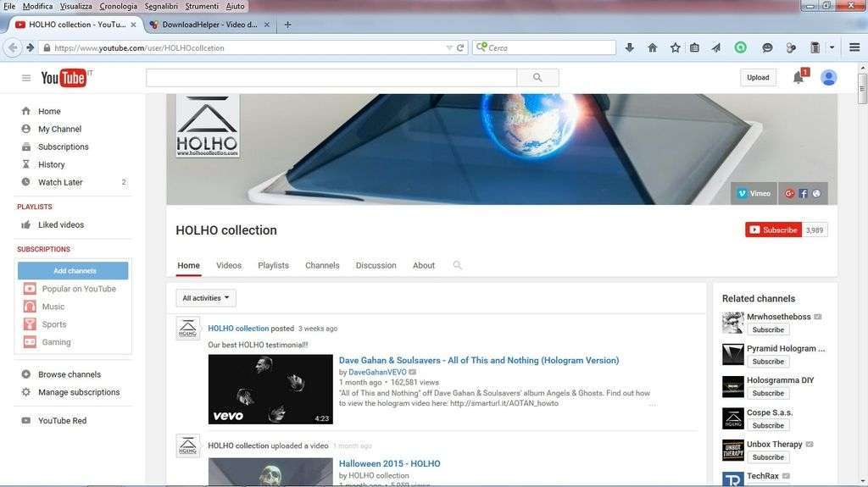This screenshot has height=487, width=868.
Task: Switch to the About tab
Action: point(424,265)
